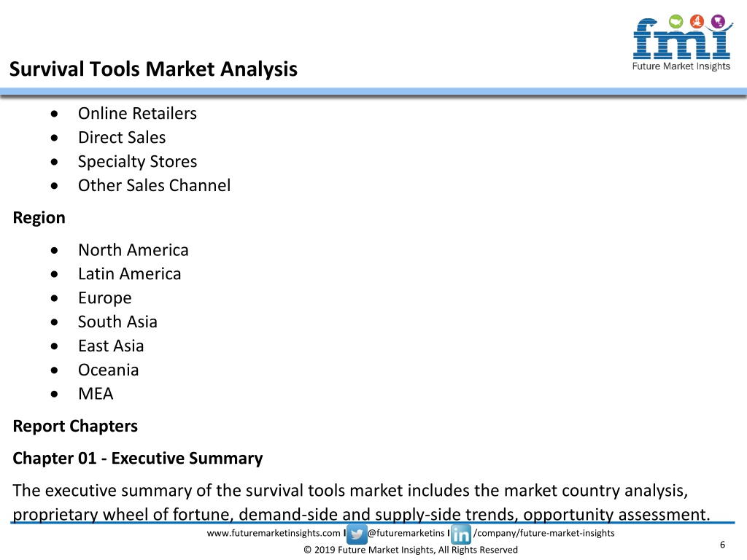
Task: Click the purple globe in FMI logo
Action: point(718,21)
